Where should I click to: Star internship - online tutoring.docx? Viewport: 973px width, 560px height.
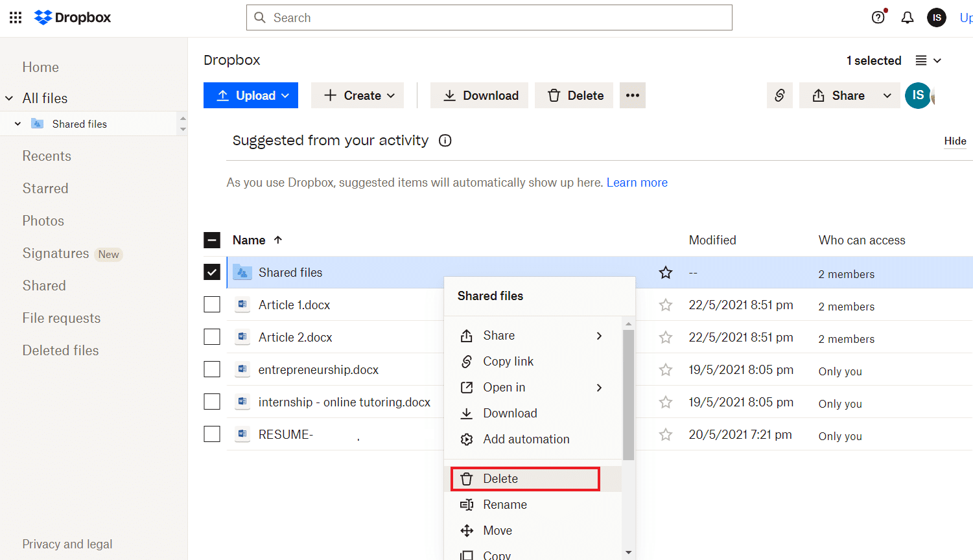(666, 402)
